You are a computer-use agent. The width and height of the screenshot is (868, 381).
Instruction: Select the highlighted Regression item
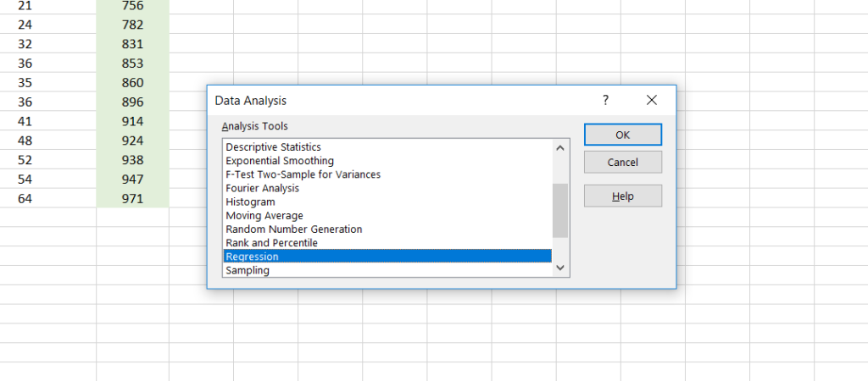tap(252, 257)
